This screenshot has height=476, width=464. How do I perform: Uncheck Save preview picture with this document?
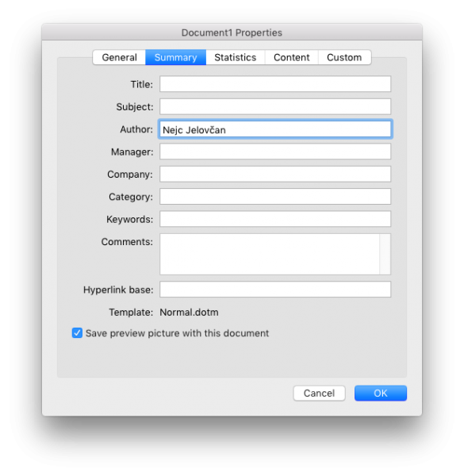pyautogui.click(x=77, y=333)
